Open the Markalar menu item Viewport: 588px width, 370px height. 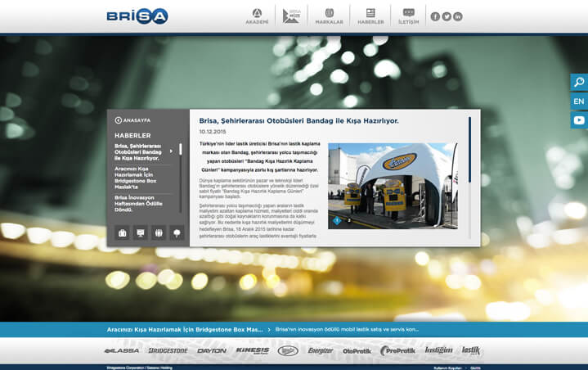coord(329,16)
